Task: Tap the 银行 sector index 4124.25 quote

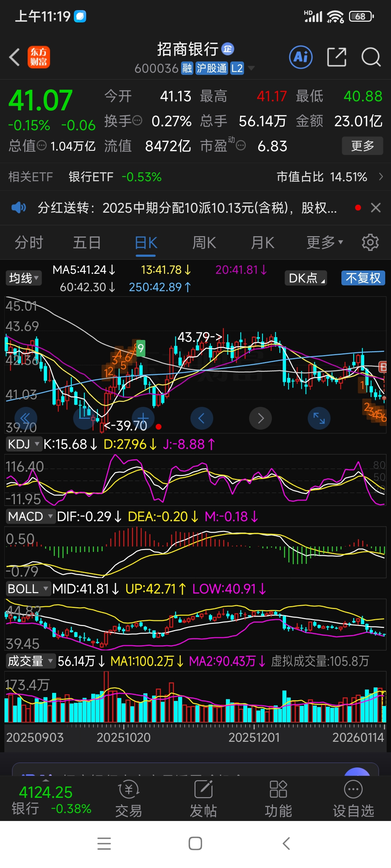Action: click(x=51, y=800)
